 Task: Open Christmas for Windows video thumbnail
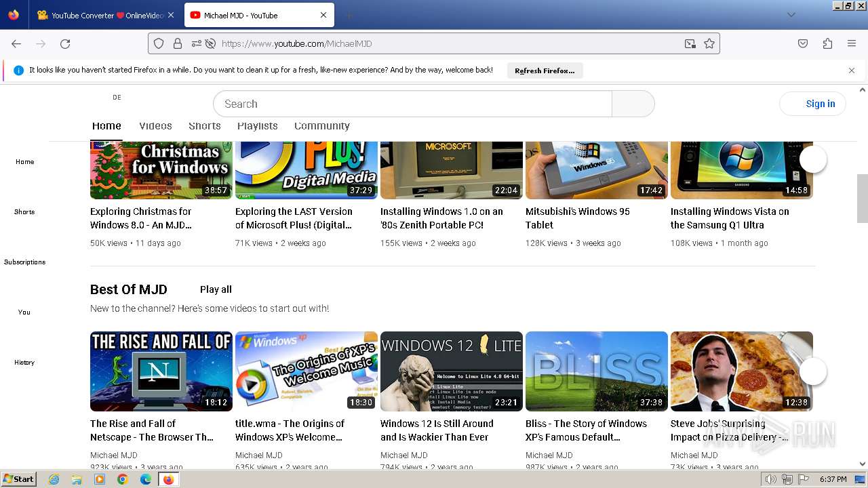[161, 170]
